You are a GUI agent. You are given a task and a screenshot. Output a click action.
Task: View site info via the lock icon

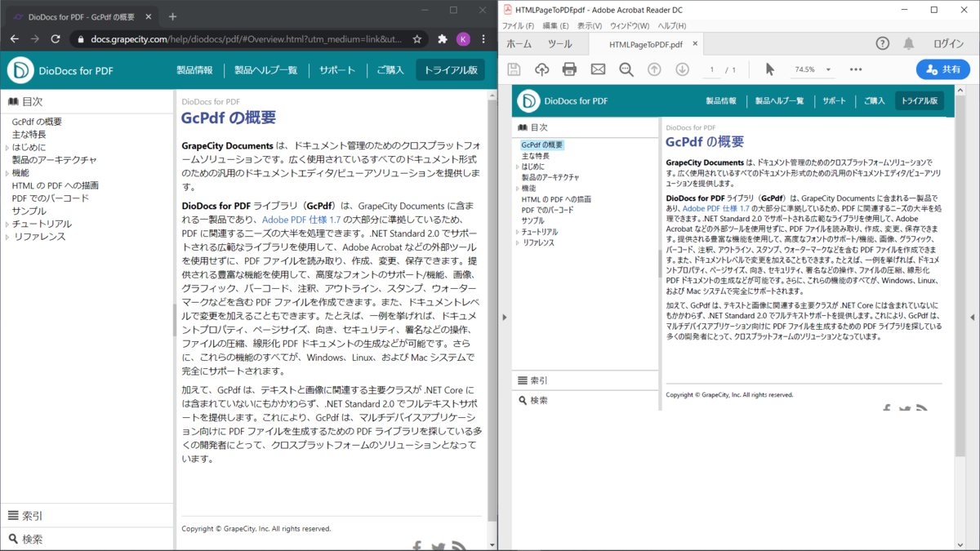(80, 38)
